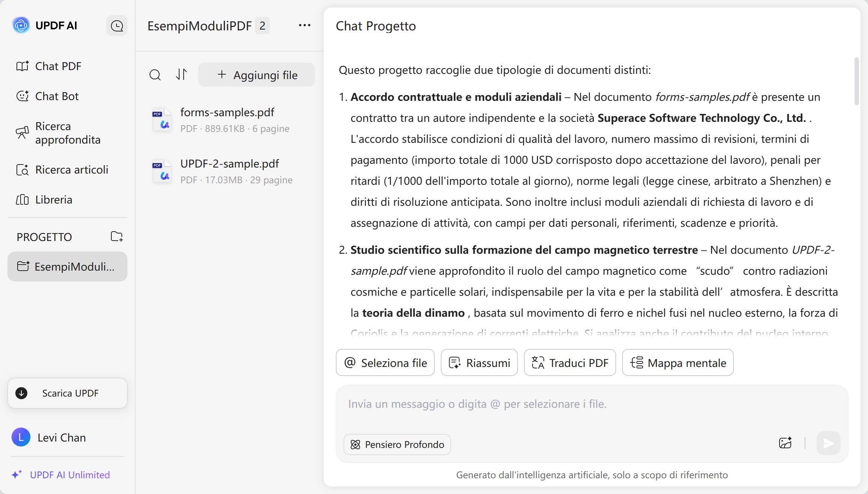Click the image upload icon in input
This screenshot has width=868, height=494.
(785, 443)
